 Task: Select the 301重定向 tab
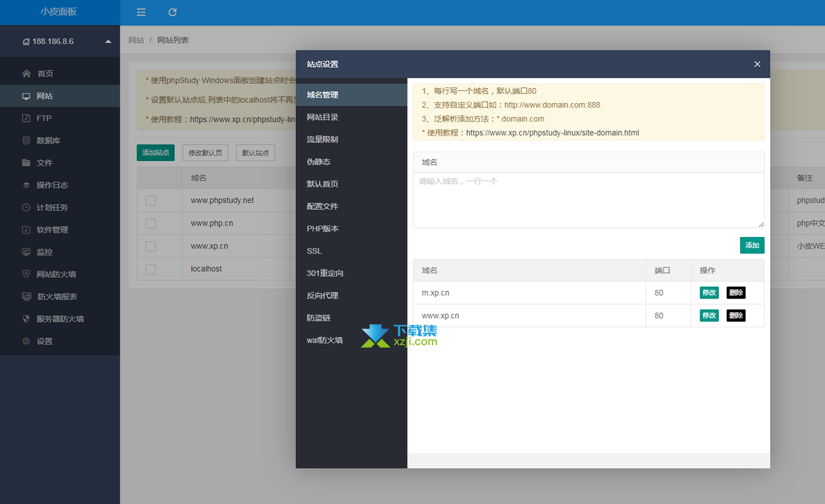pyautogui.click(x=351, y=273)
